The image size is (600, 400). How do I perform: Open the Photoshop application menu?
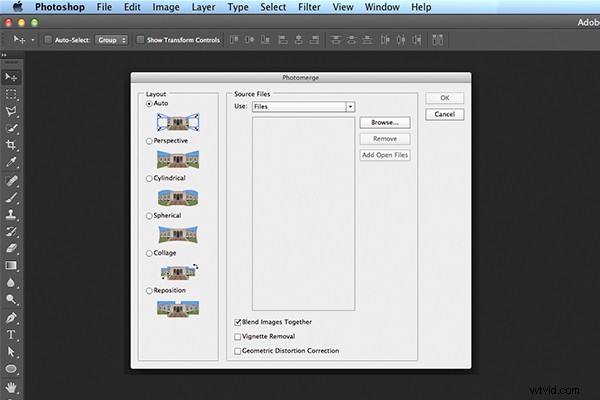pos(60,7)
